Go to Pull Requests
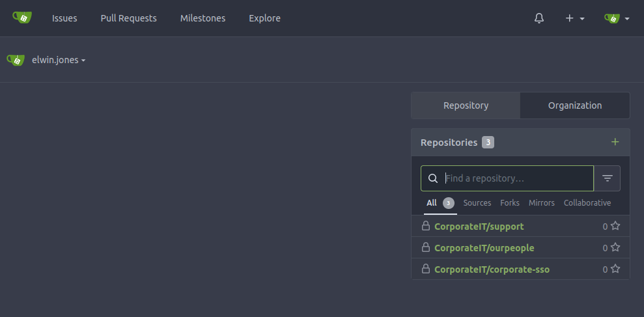This screenshot has width=644, height=317. (x=128, y=18)
